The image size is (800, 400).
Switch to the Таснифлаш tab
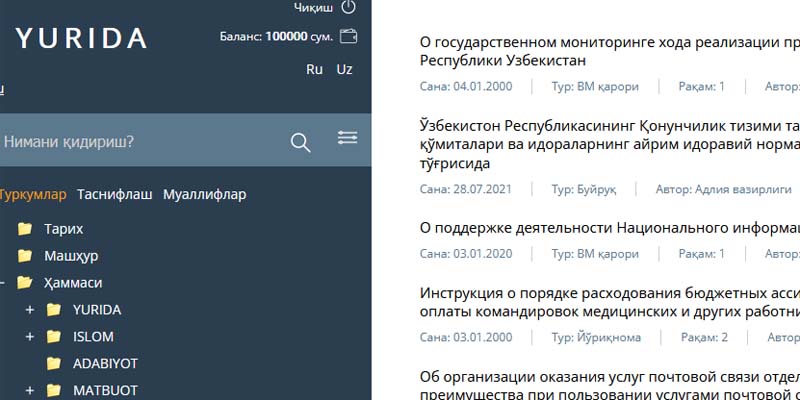coord(115,194)
